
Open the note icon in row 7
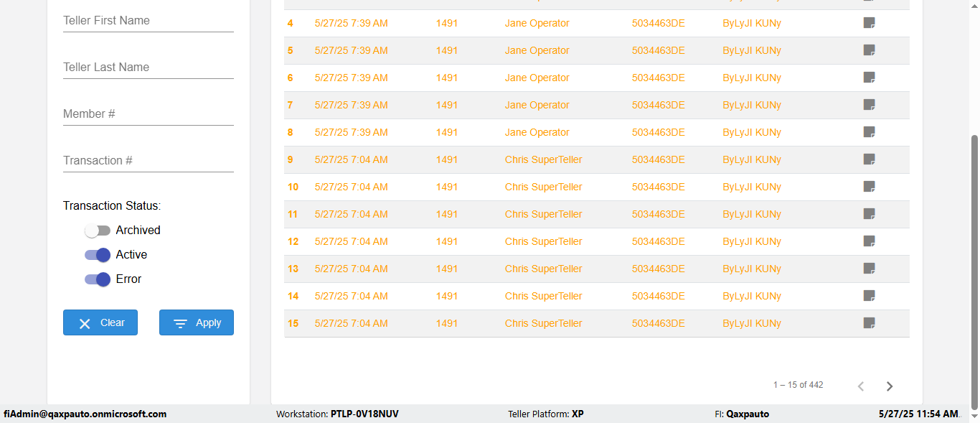tap(869, 105)
